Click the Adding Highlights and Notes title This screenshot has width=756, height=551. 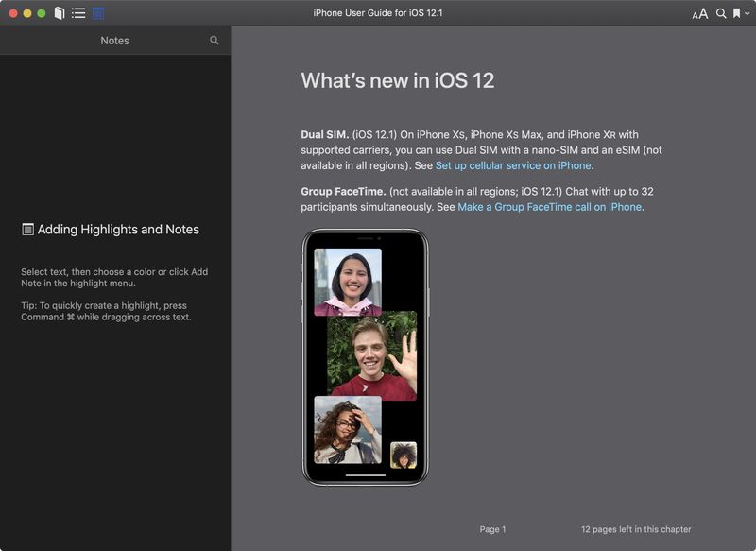pos(118,230)
